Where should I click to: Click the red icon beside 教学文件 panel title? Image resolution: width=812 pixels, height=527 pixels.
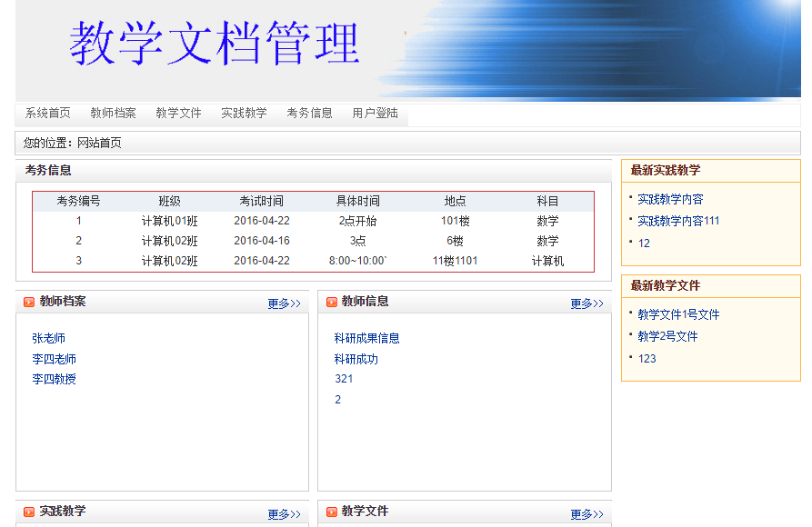click(330, 512)
